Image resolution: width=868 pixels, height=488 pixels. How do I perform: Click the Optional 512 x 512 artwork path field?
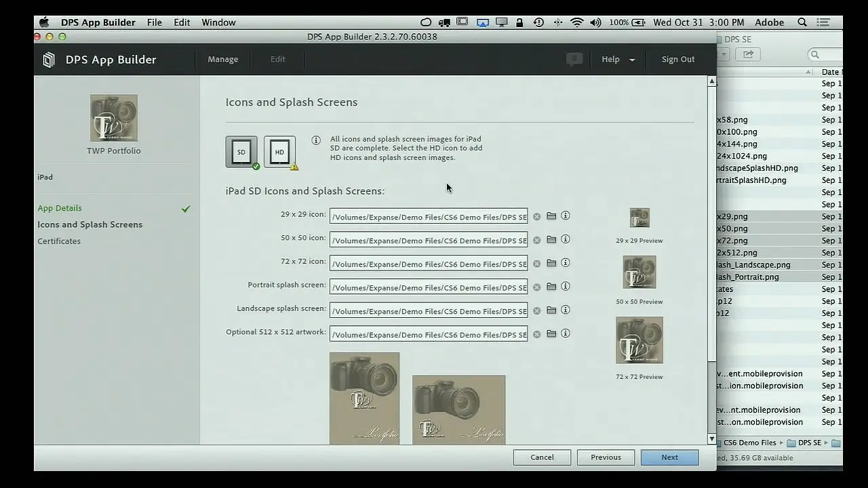pos(429,334)
